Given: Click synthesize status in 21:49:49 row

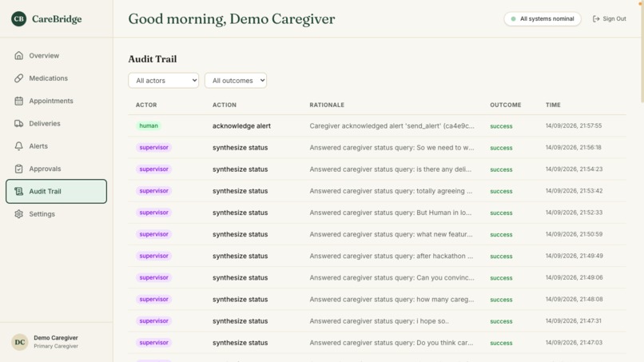Looking at the screenshot, I should (x=241, y=256).
